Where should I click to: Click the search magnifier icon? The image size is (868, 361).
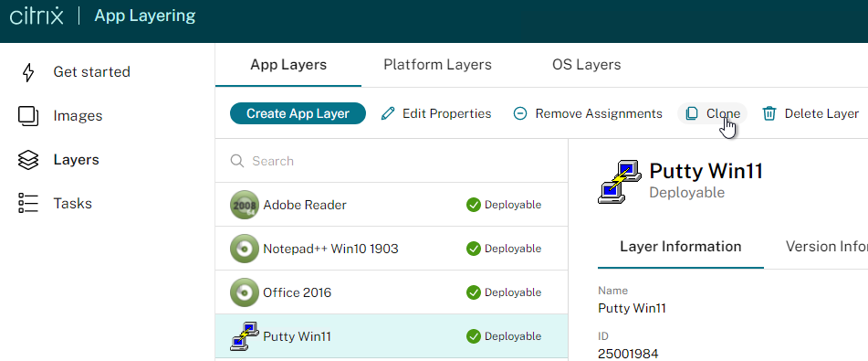pos(237,161)
